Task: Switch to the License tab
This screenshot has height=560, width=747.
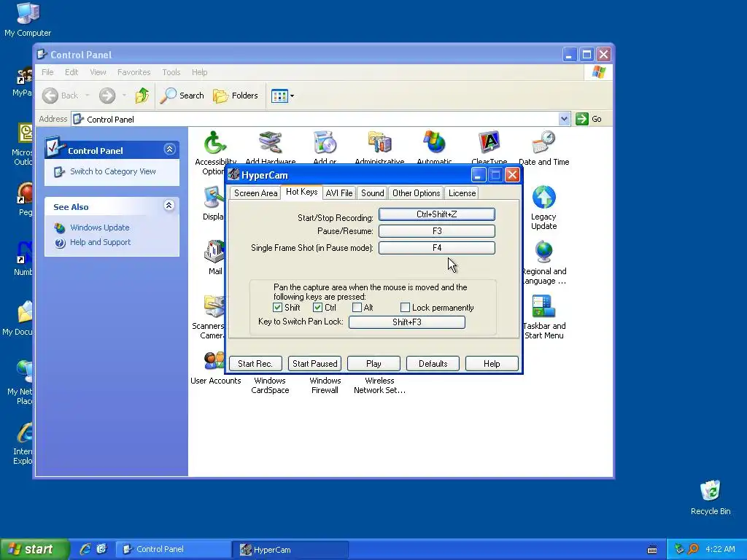Action: 462,192
